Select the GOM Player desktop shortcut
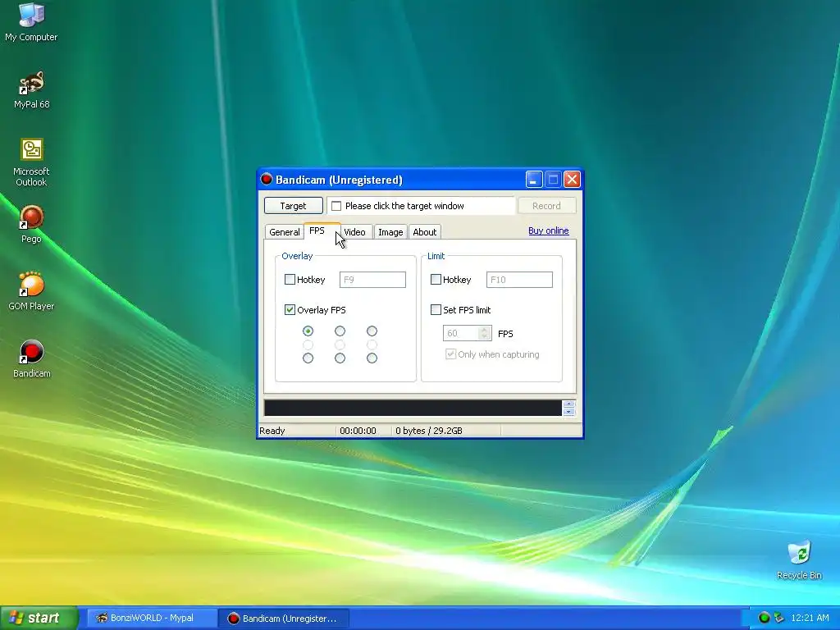Viewport: 840px width, 630px height. pyautogui.click(x=31, y=291)
